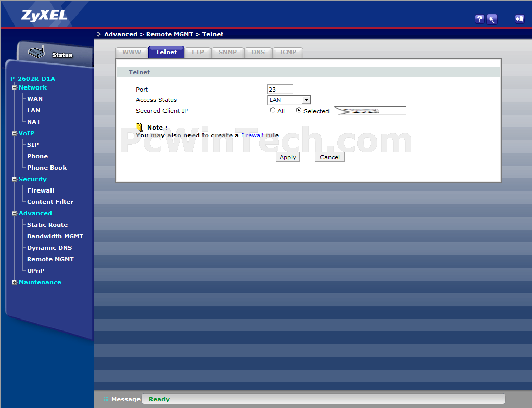
Task: Collapse the Advanced tree node
Action: (14, 213)
